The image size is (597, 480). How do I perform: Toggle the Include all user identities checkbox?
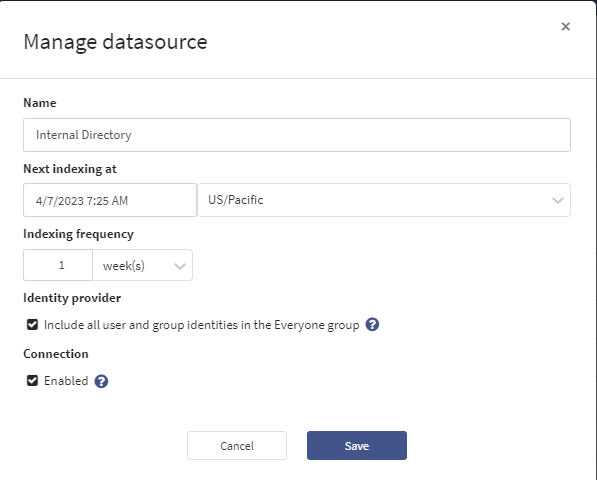tap(32, 325)
